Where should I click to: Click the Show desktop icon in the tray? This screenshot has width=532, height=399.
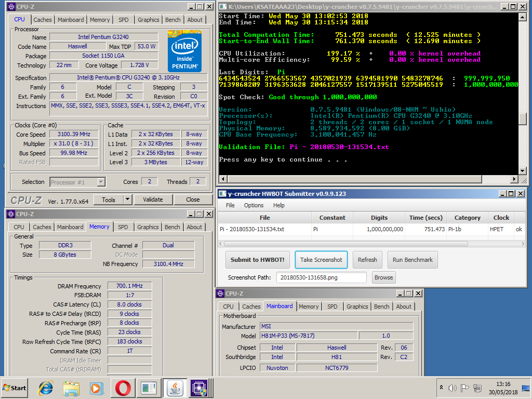[x=526, y=388]
